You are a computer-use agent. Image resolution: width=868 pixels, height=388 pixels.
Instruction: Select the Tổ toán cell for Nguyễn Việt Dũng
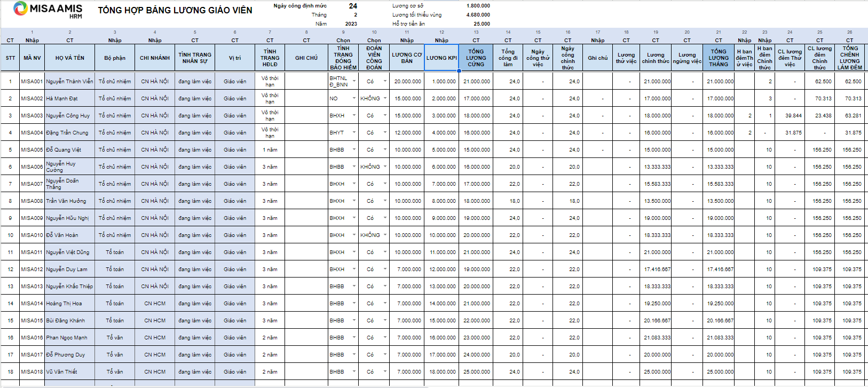coord(115,252)
